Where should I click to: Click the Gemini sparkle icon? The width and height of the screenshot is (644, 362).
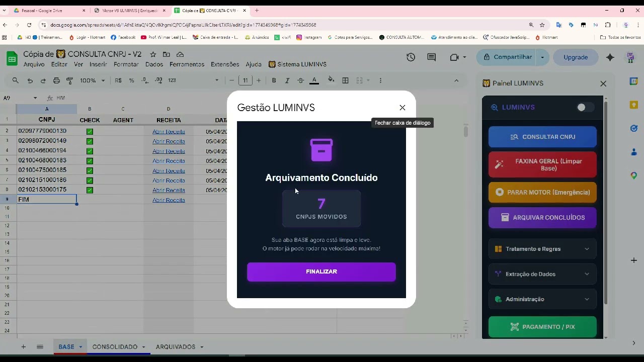click(610, 57)
